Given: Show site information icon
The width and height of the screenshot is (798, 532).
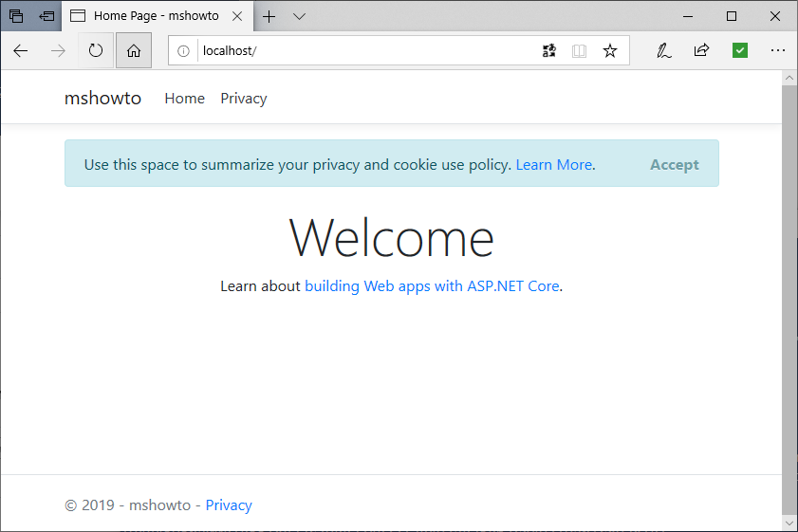Looking at the screenshot, I should (183, 51).
